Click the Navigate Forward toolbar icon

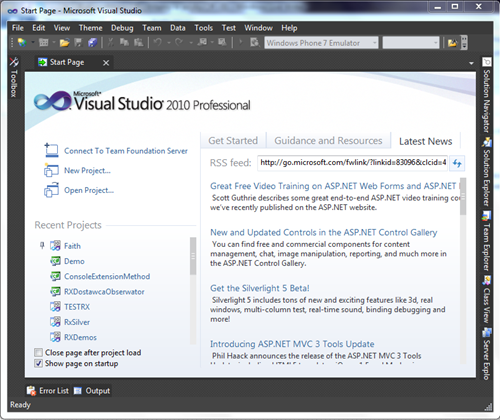point(222,42)
